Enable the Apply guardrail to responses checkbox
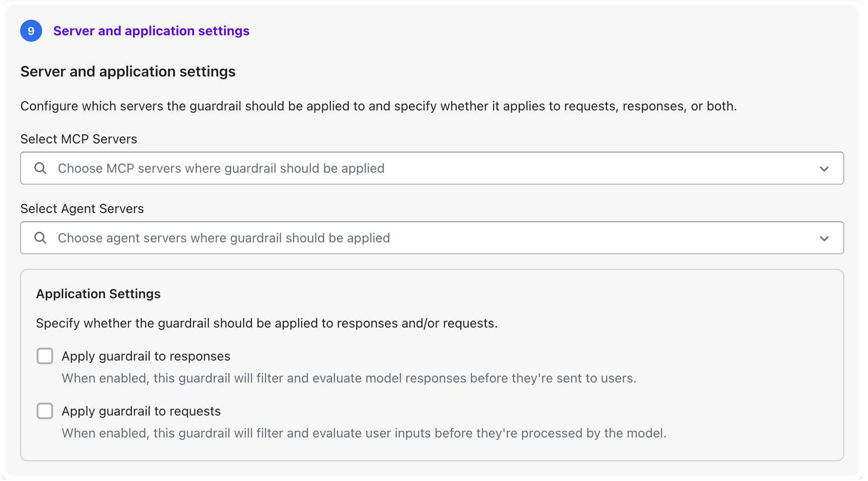 click(x=45, y=356)
